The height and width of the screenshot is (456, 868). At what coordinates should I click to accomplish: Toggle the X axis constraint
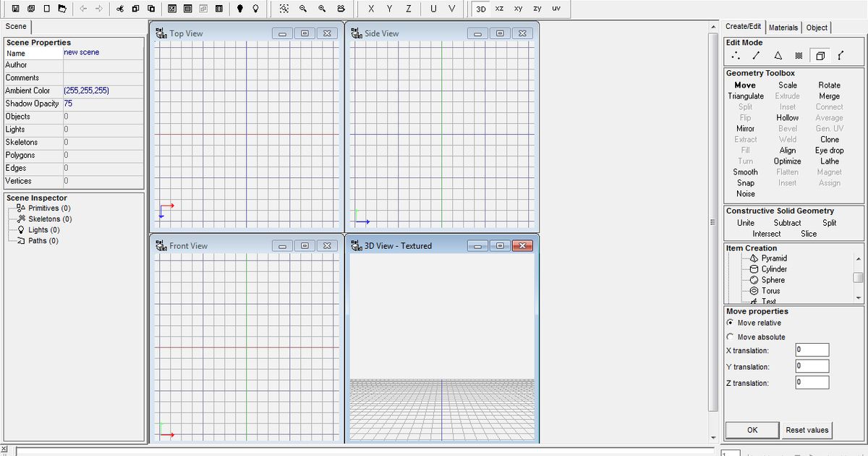pyautogui.click(x=371, y=9)
